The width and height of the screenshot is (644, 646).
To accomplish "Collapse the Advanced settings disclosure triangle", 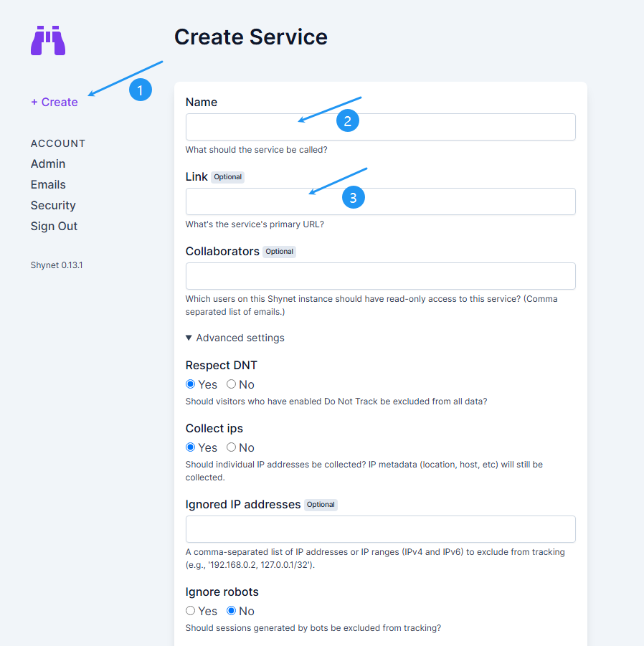I will [x=189, y=338].
